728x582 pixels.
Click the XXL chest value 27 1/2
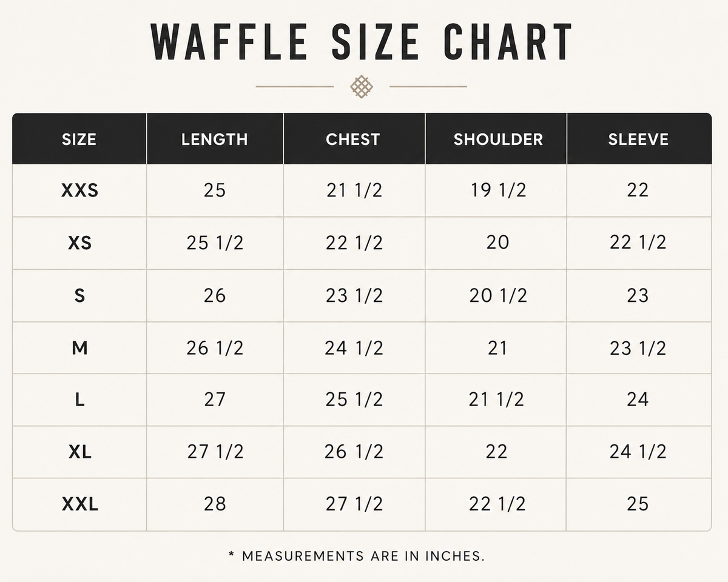[354, 504]
